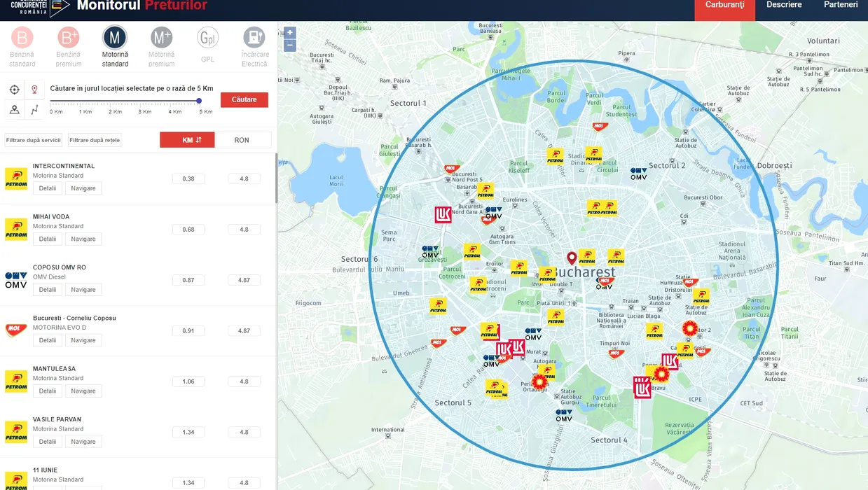Click the Petrom logo in MIHAI VODA row
The image size is (868, 490).
16,230
